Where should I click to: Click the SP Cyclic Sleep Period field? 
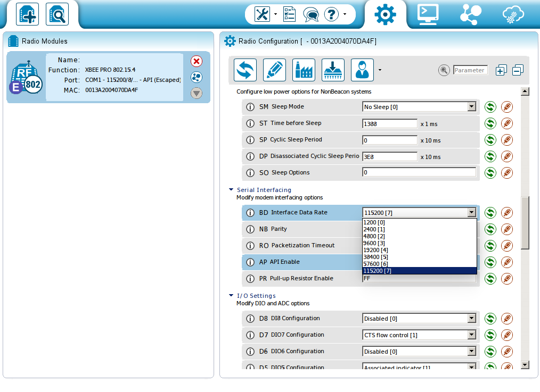[x=390, y=140]
